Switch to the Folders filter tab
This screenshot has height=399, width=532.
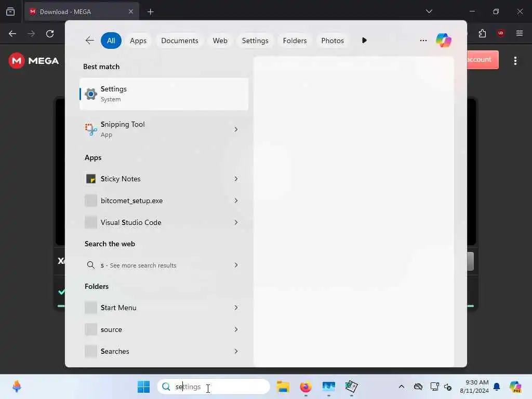tap(295, 41)
